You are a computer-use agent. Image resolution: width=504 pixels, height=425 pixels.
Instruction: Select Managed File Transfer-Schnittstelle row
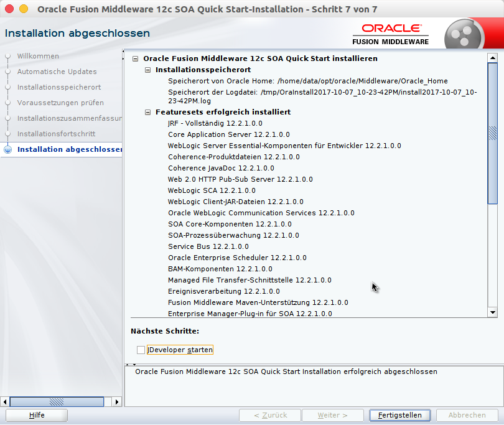point(250,281)
